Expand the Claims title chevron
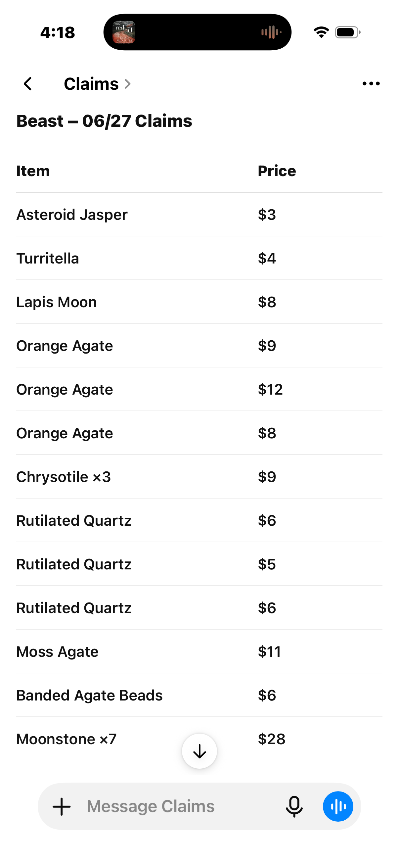This screenshot has width=399, height=868. pyautogui.click(x=128, y=84)
